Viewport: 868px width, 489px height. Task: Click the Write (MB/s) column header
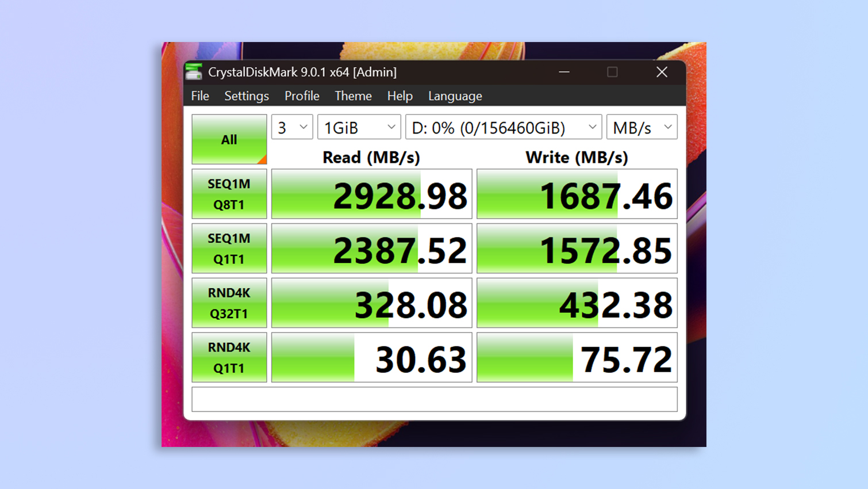pyautogui.click(x=577, y=157)
